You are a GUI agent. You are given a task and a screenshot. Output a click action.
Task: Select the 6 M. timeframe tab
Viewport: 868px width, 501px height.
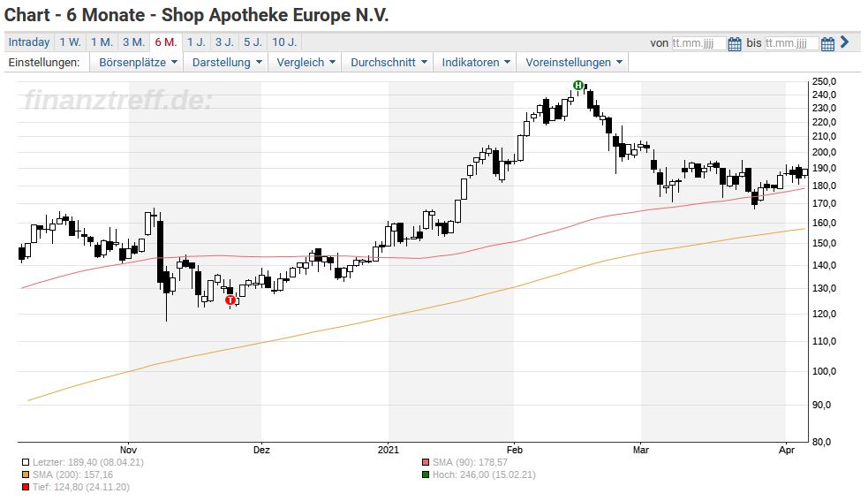coord(165,42)
